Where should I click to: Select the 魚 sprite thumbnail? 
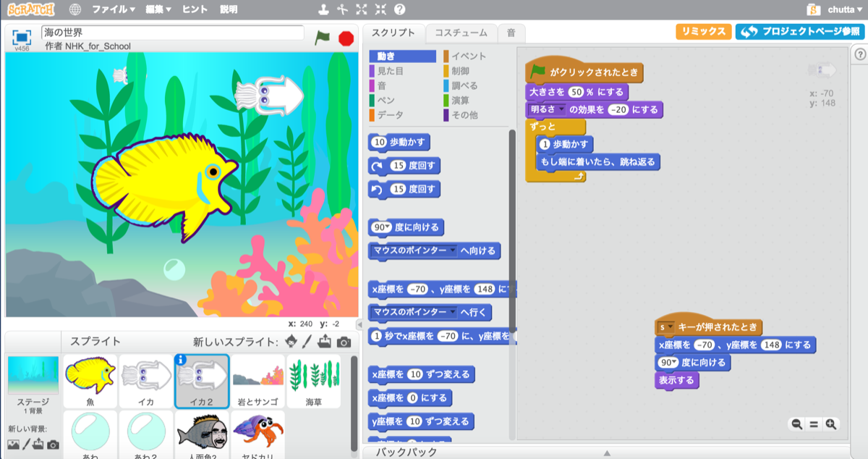tap(90, 381)
